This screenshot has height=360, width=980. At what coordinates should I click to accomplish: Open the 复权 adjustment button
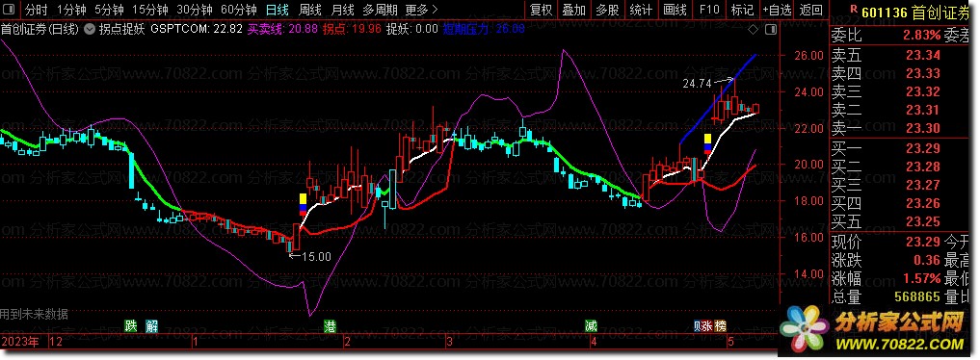(541, 10)
